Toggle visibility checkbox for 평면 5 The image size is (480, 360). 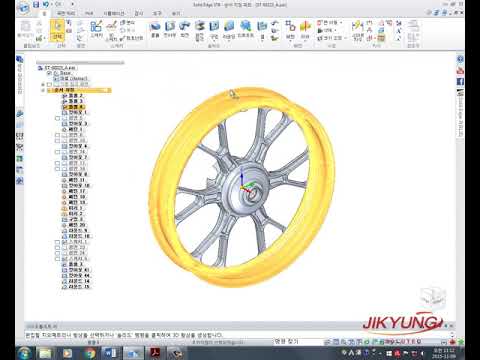click(x=57, y=118)
